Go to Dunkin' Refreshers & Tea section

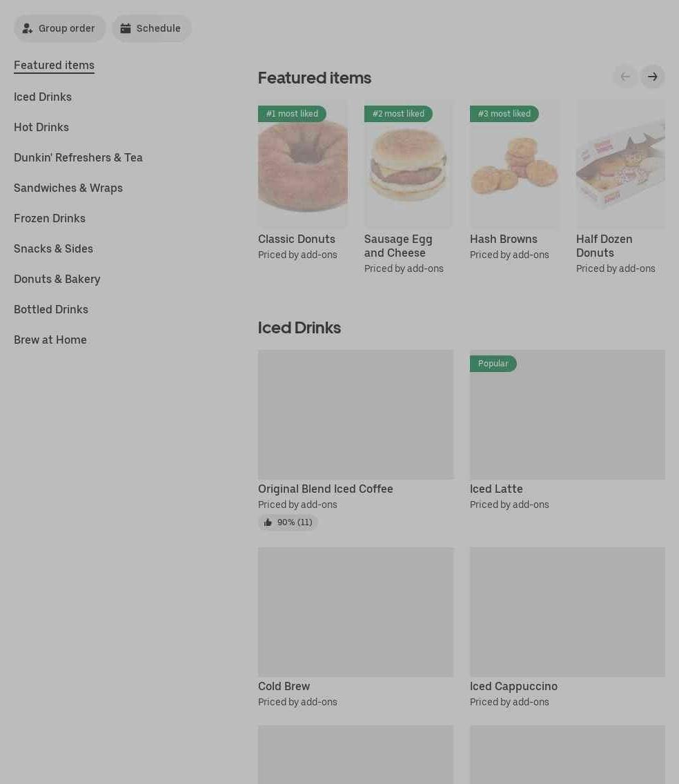[x=78, y=158]
